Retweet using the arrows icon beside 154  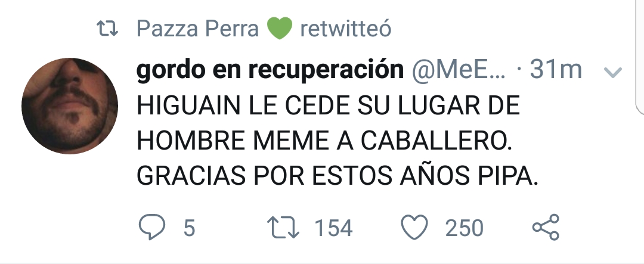point(283,228)
